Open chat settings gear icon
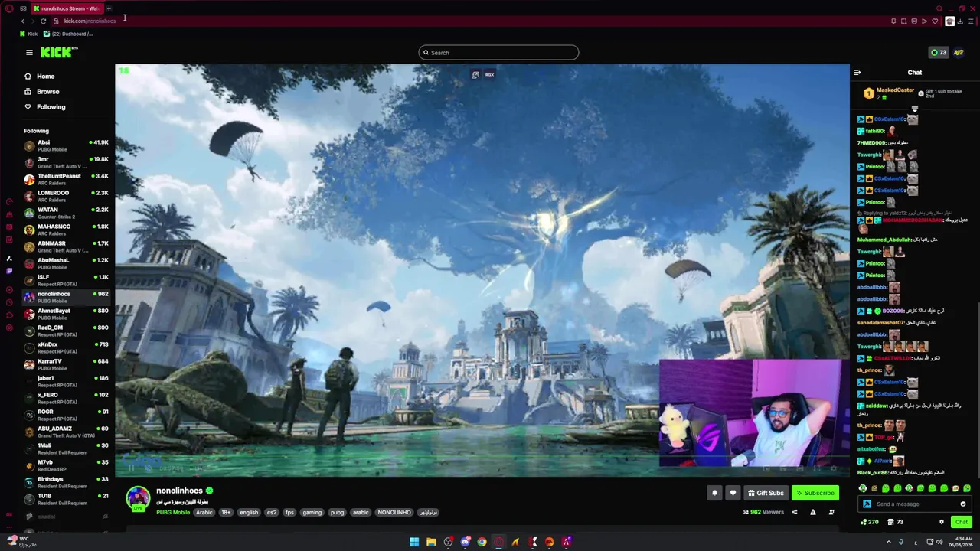The height and width of the screenshot is (551, 980). click(942, 522)
